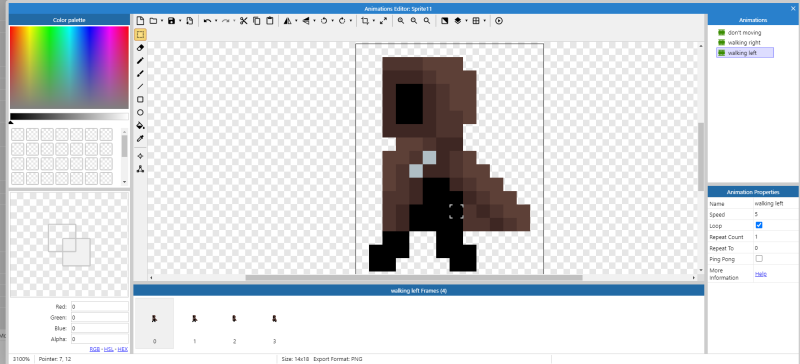
Task: Select the rectangular Selection tool
Action: pos(140,35)
